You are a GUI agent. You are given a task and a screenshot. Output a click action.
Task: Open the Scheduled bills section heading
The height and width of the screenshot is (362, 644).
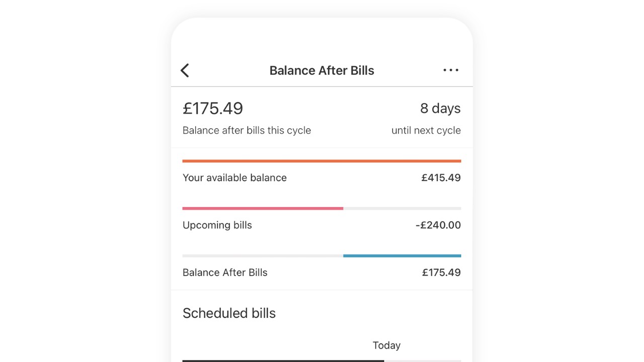pos(229,313)
